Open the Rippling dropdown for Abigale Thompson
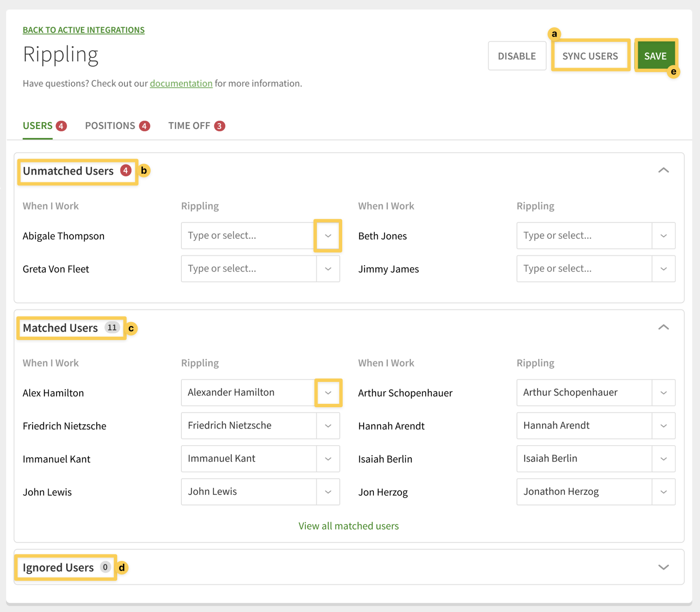 [x=328, y=235]
